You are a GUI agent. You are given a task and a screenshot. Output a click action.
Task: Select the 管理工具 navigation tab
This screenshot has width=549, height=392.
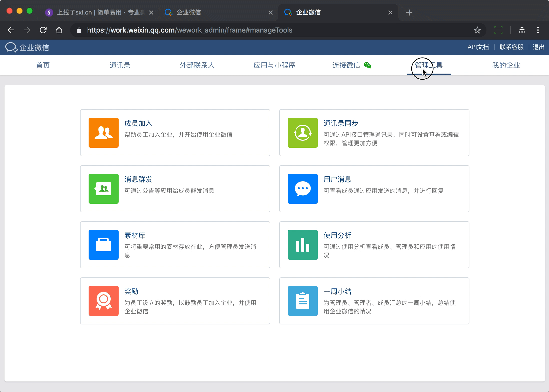pyautogui.click(x=429, y=65)
